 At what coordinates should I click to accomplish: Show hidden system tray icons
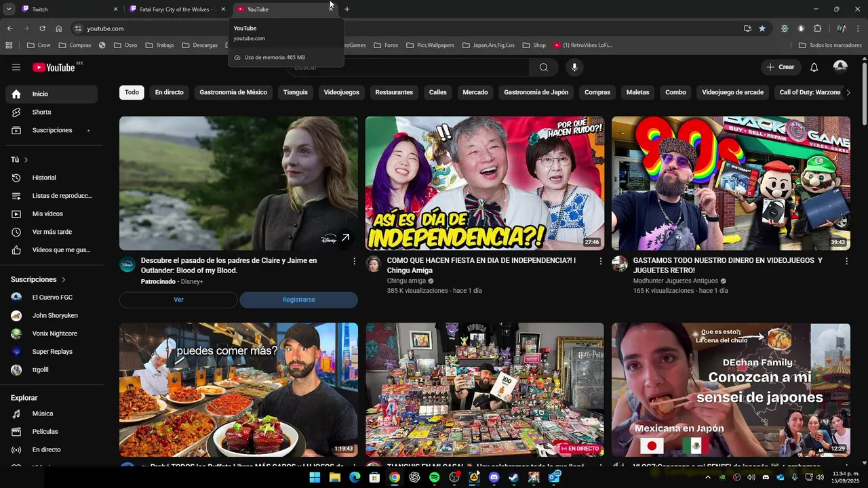[x=708, y=477]
